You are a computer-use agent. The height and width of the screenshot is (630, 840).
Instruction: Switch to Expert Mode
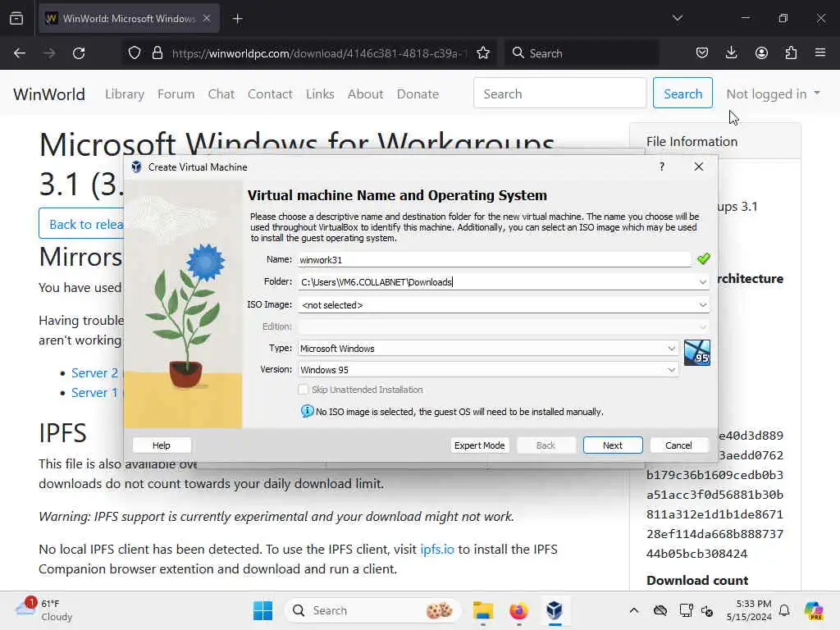tap(479, 445)
